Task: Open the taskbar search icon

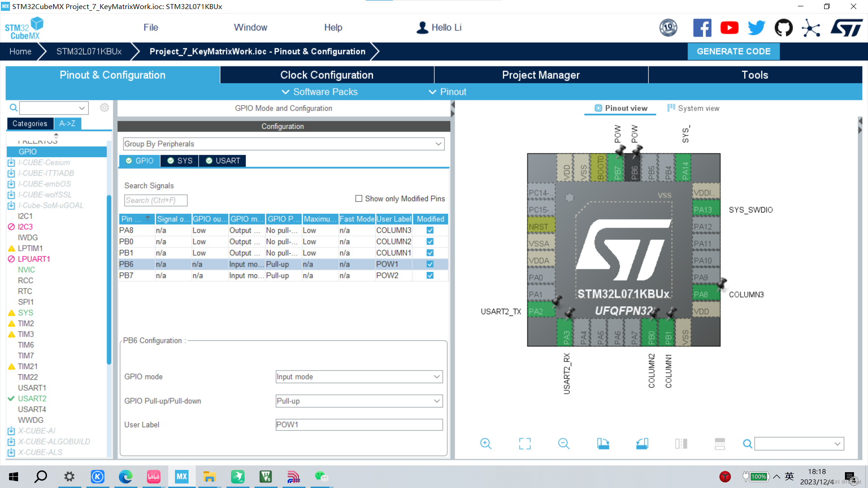Action: 41,477
